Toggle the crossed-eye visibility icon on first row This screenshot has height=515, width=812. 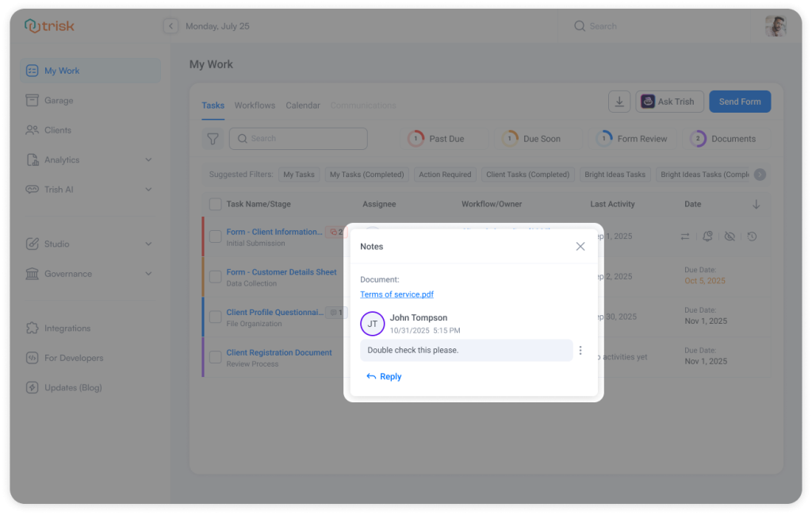pyautogui.click(x=730, y=236)
